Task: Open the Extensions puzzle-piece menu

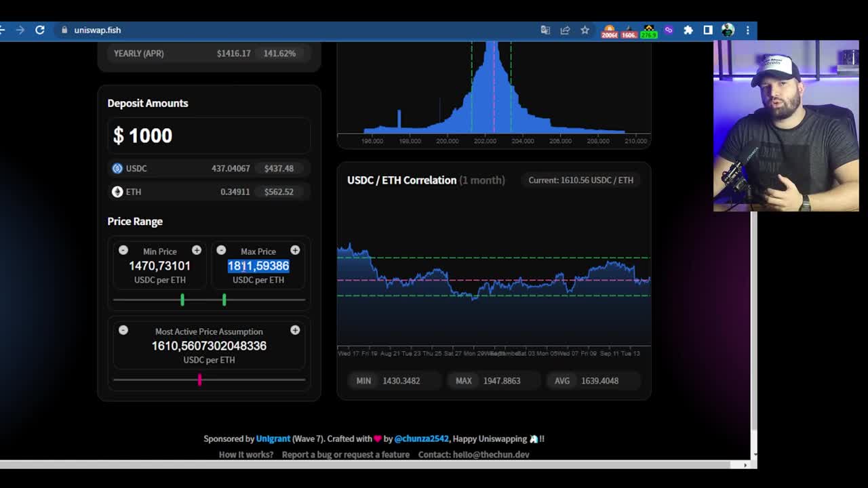Action: [x=688, y=30]
